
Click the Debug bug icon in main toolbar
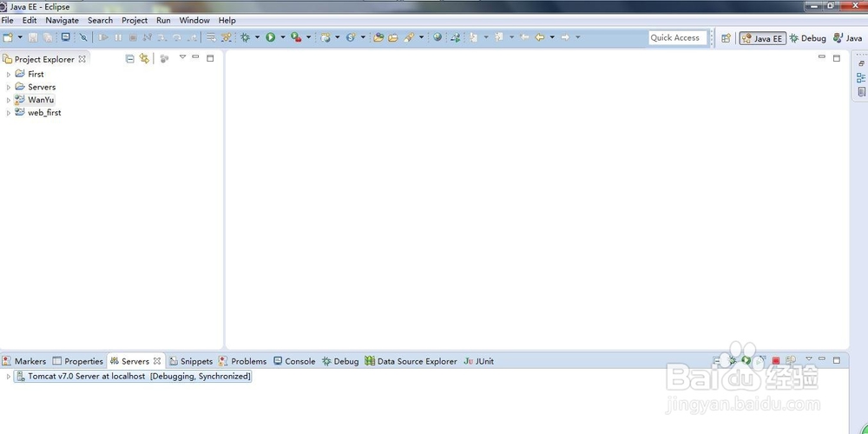[245, 37]
